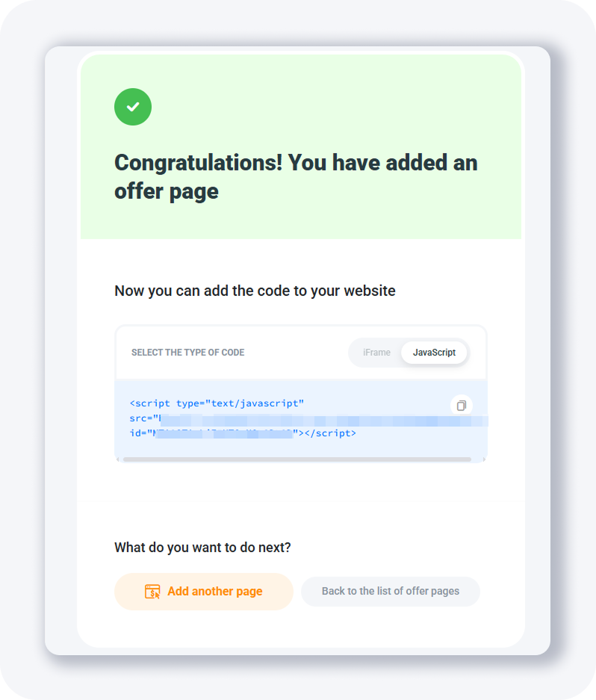This screenshot has height=700, width=596.
Task: Click the SELECT THE TYPE OF CODE label
Action: click(187, 353)
